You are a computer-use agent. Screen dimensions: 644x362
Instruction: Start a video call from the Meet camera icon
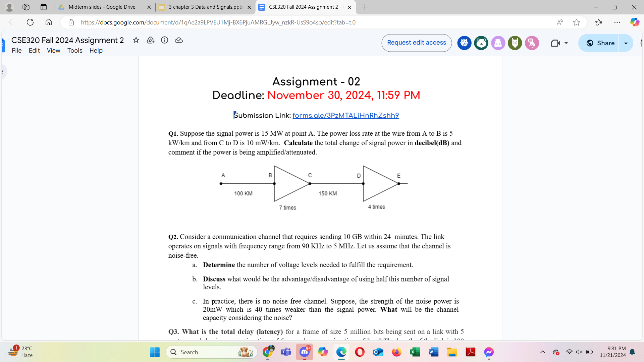point(556,43)
